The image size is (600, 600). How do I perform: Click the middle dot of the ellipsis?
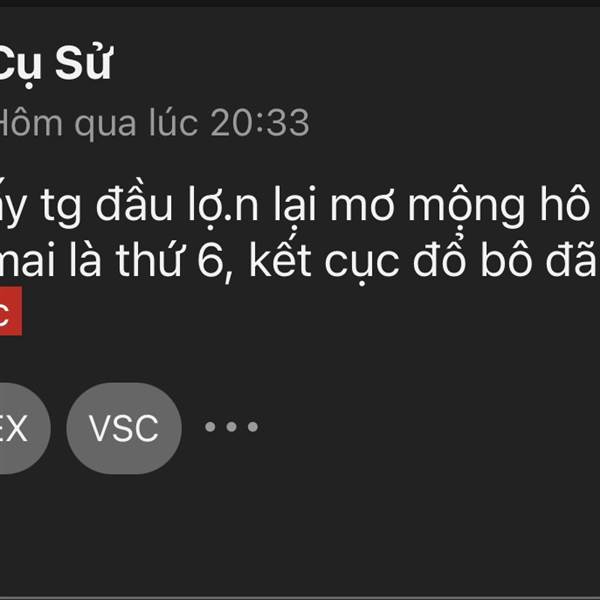pos(232,427)
